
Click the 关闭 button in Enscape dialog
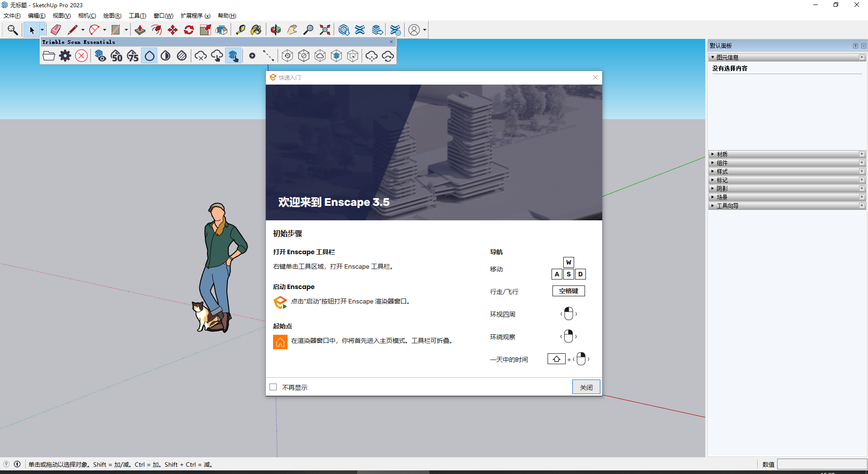click(x=586, y=387)
